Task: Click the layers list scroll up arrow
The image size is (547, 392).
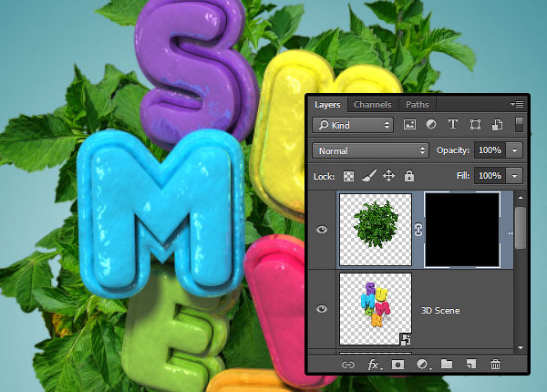Action: point(521,198)
